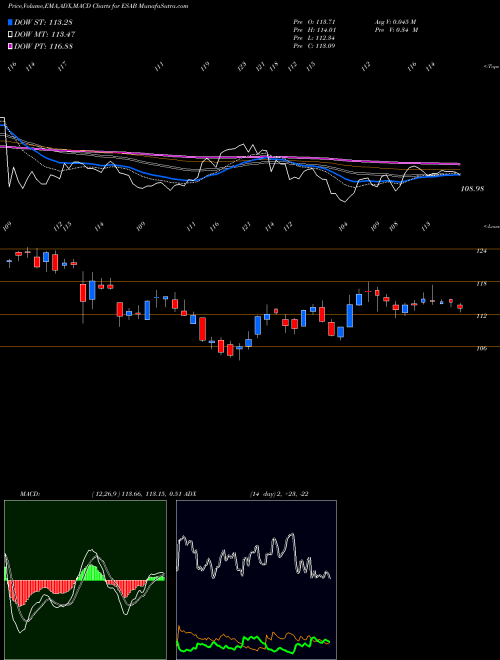Viewport: 500px width, 660px height.
Task: Select the 'DOW PT: 116.88' legend label
Action: [x=43, y=46]
